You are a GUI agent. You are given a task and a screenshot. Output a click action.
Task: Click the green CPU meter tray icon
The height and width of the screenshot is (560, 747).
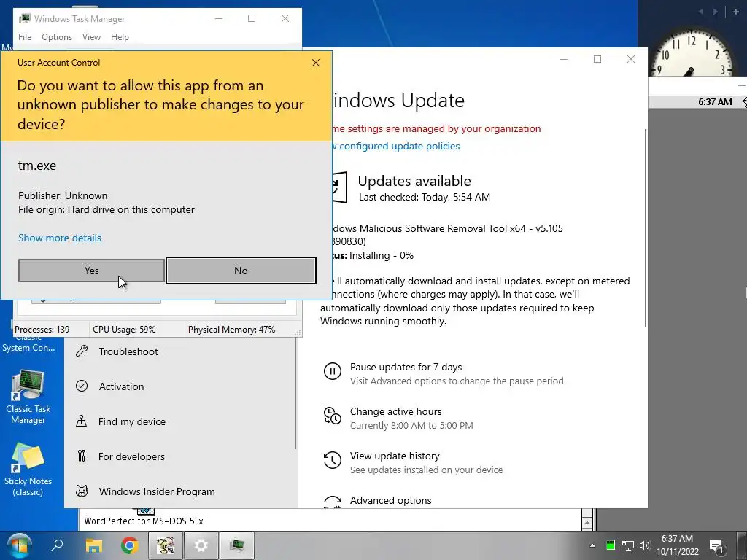(611, 545)
